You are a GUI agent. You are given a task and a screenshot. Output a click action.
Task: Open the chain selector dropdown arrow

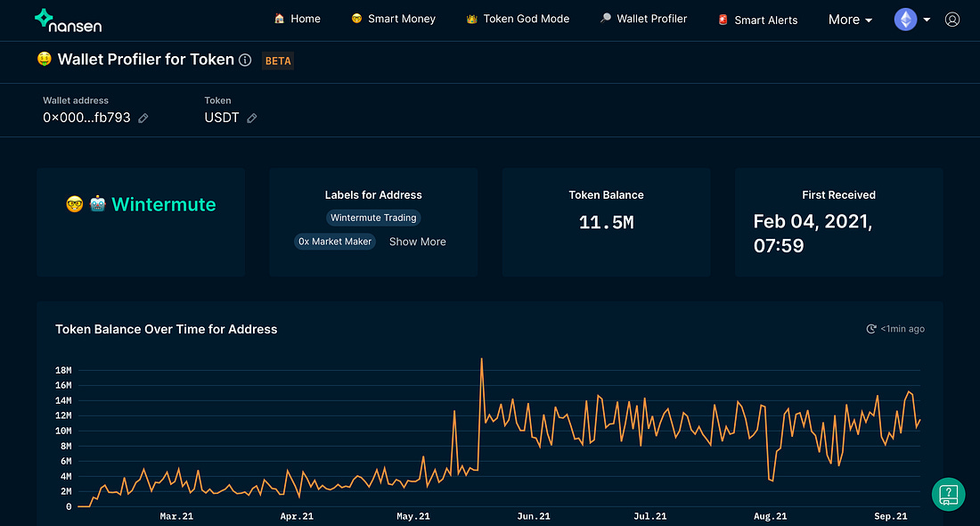tap(927, 20)
